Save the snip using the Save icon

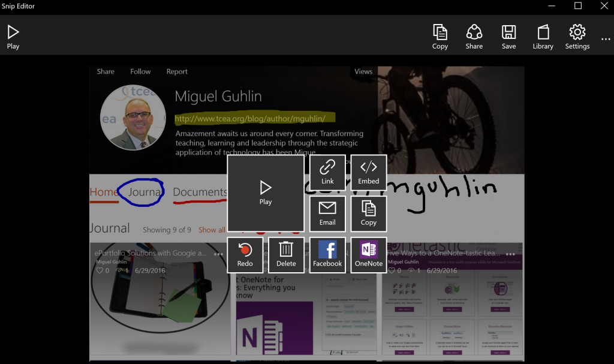[508, 37]
